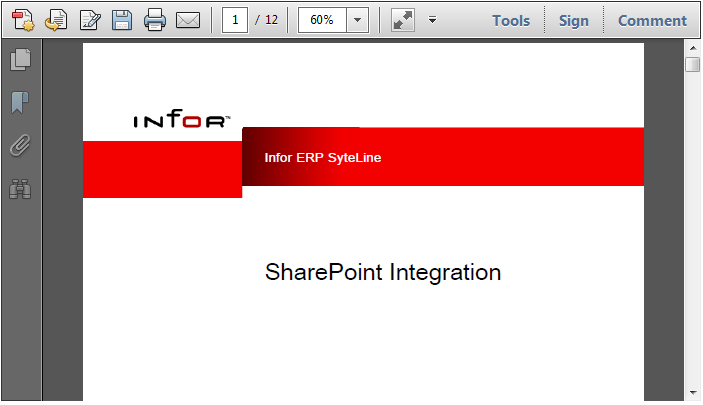
Task: Open the Comment pane
Action: 652,20
